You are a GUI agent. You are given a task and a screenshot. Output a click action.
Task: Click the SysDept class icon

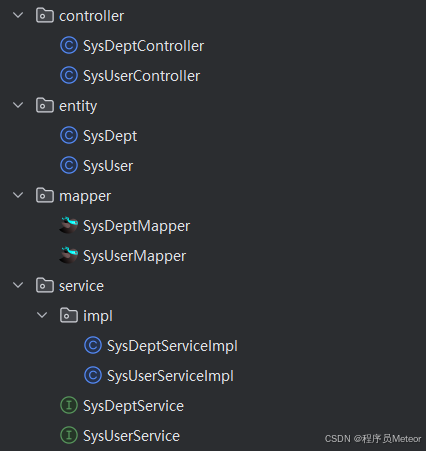(69, 136)
